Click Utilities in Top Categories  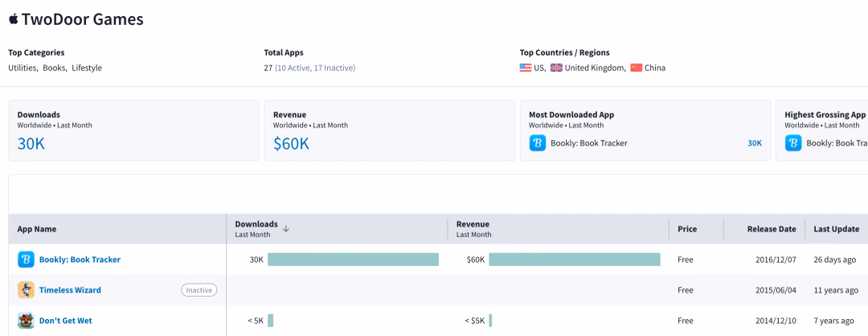23,68
